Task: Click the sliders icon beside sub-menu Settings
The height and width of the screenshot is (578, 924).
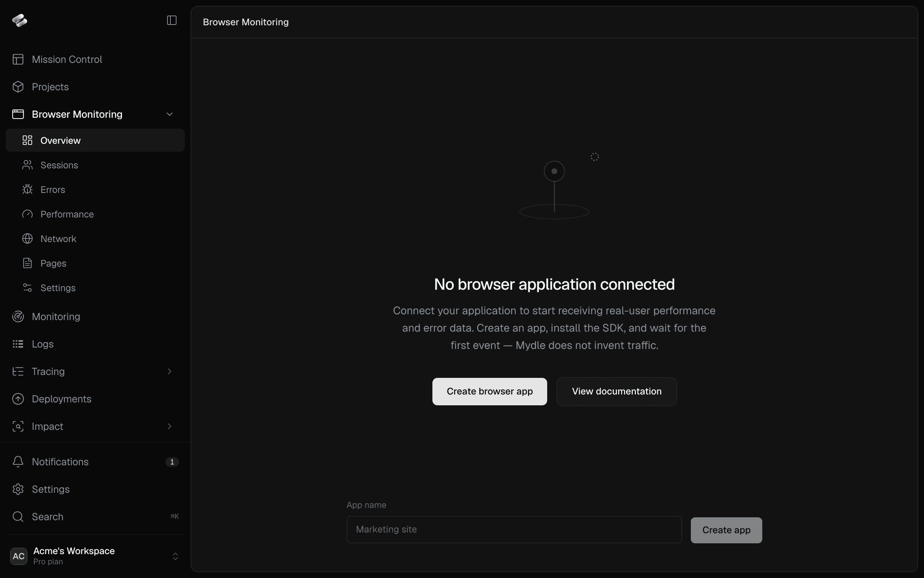Action: [27, 288]
